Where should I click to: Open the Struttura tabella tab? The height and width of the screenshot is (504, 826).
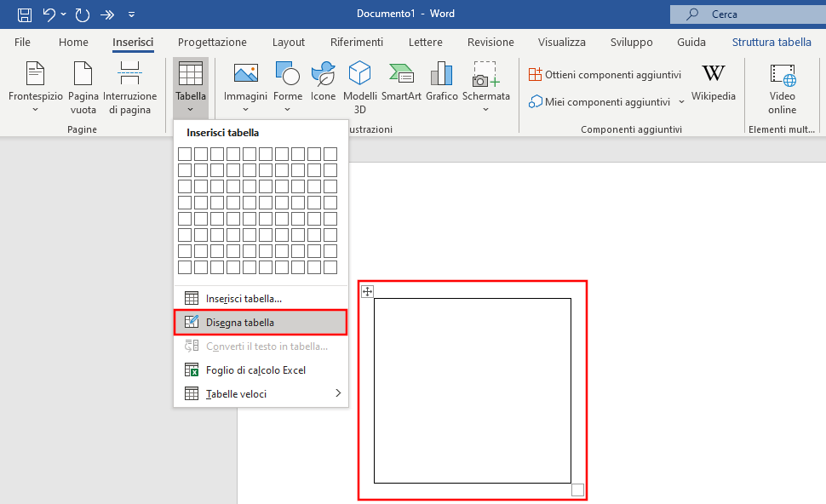click(772, 42)
